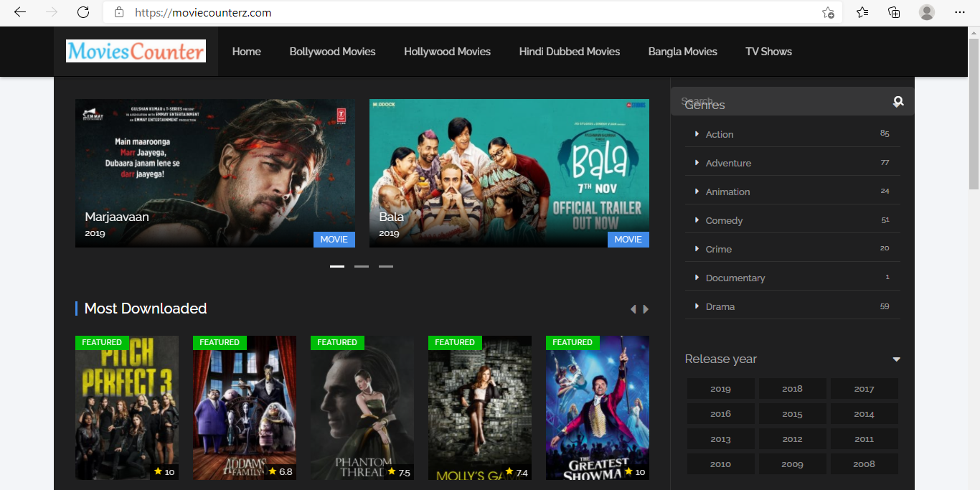The image size is (980, 490).
Task: Browse the Adventure genre link
Action: (x=728, y=163)
